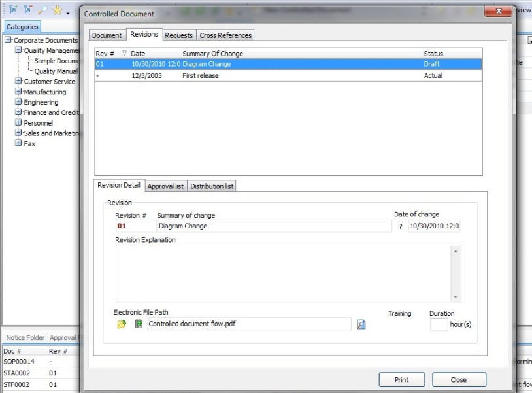Expand the Finance and Credit tree node
The image size is (532, 393).
[18, 112]
